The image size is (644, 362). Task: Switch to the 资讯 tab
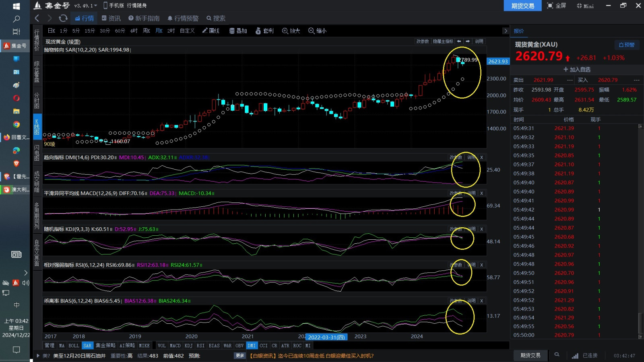point(111,18)
